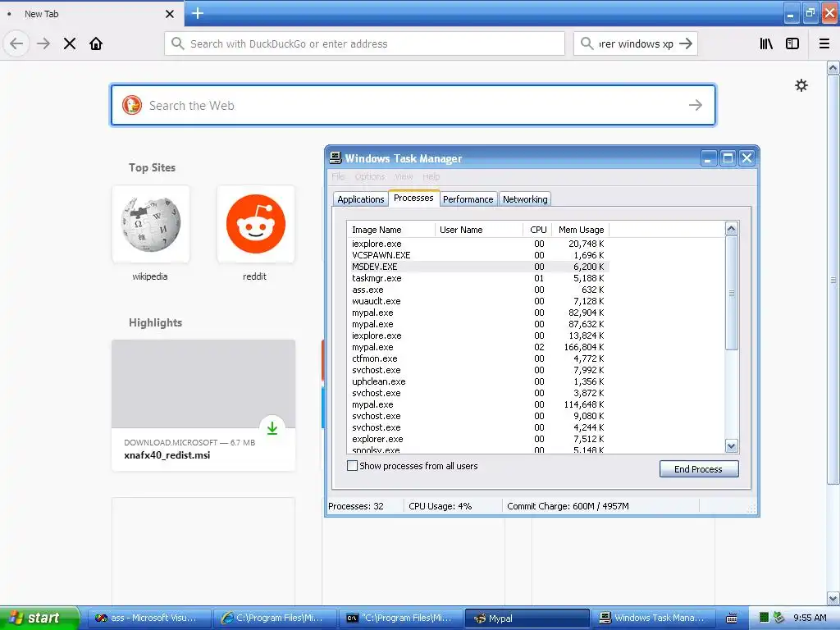This screenshot has width=840, height=630.
Task: Select iexplore.exe row using 20,748 K
Action: [478, 244]
